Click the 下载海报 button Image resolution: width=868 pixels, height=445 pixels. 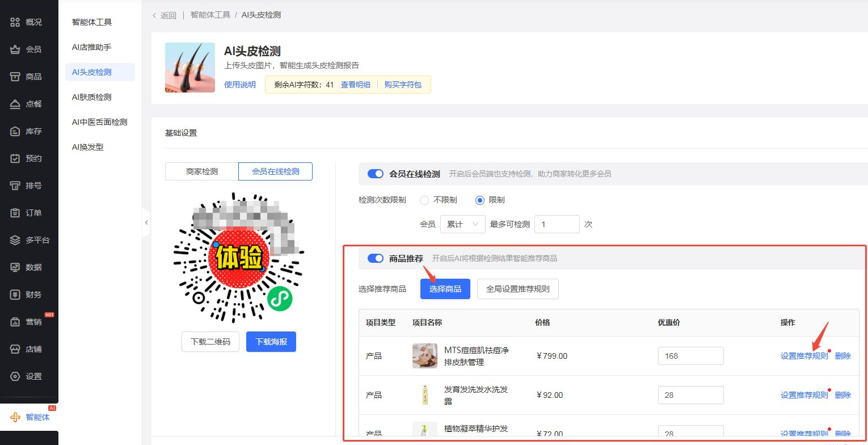271,341
